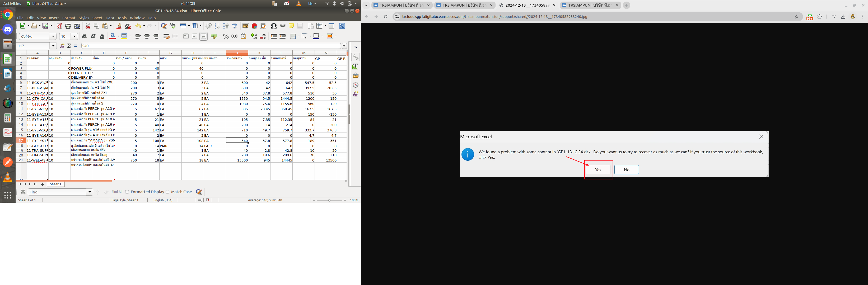Viewport: 868px width, 285px height.
Task: Open the Activities overview
Action: click(x=12, y=3)
